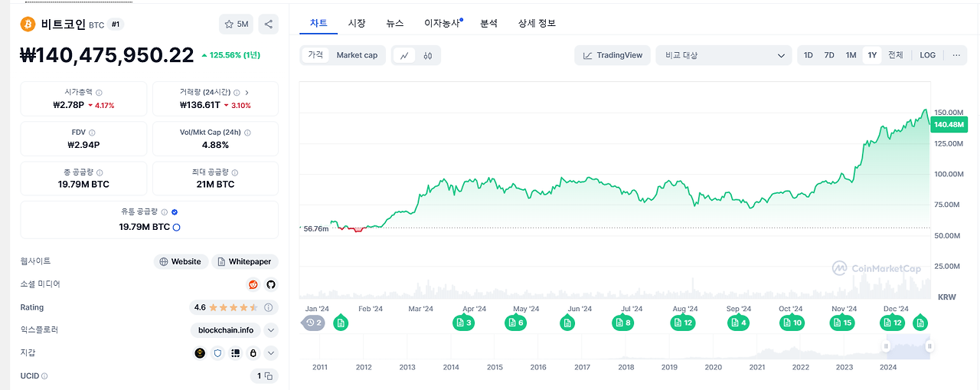Toggle LOG scale on the chart
This screenshot has height=390, width=980.
coord(928,55)
